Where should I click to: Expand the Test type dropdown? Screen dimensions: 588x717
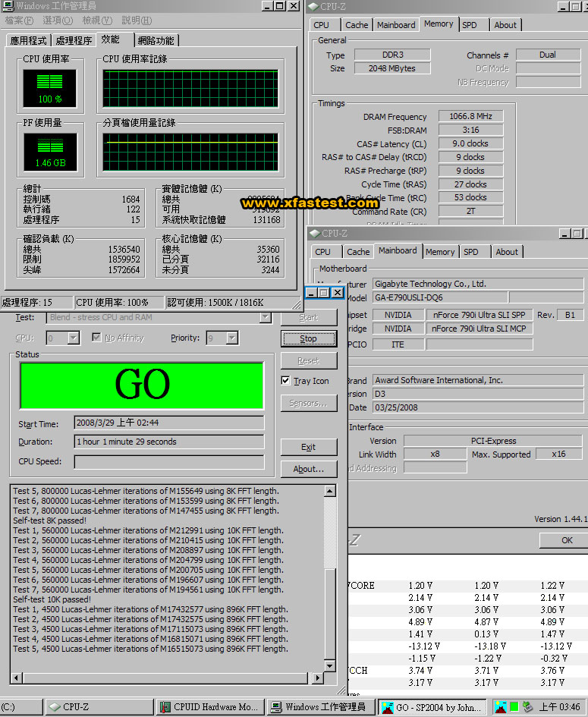coord(265,318)
